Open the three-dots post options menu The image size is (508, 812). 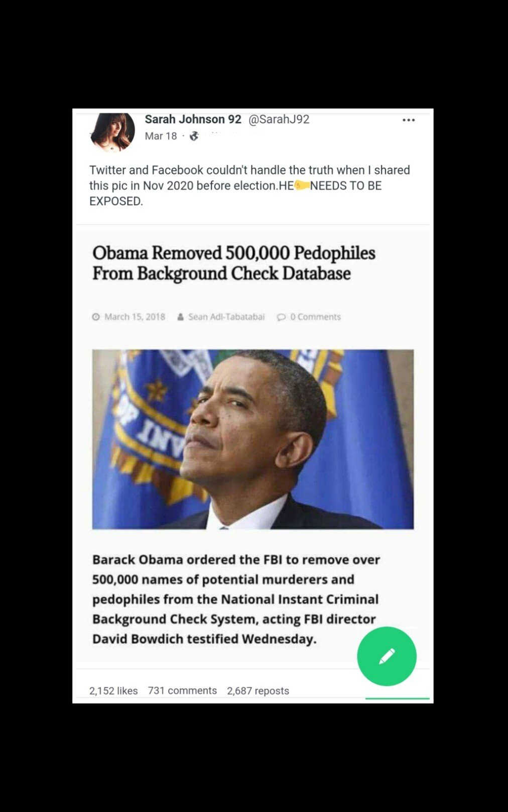[409, 120]
